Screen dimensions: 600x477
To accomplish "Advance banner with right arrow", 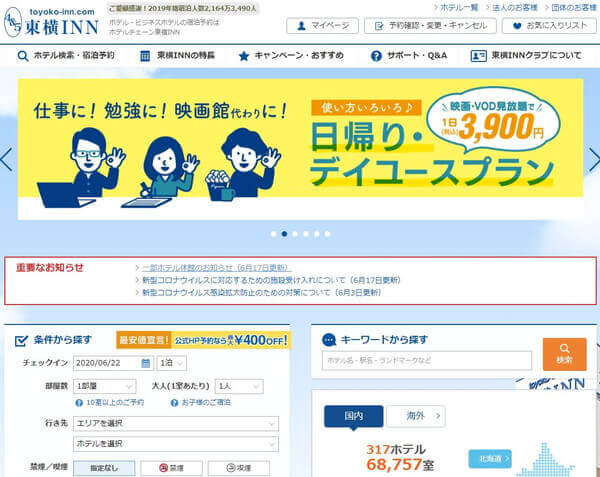I will (x=594, y=160).
